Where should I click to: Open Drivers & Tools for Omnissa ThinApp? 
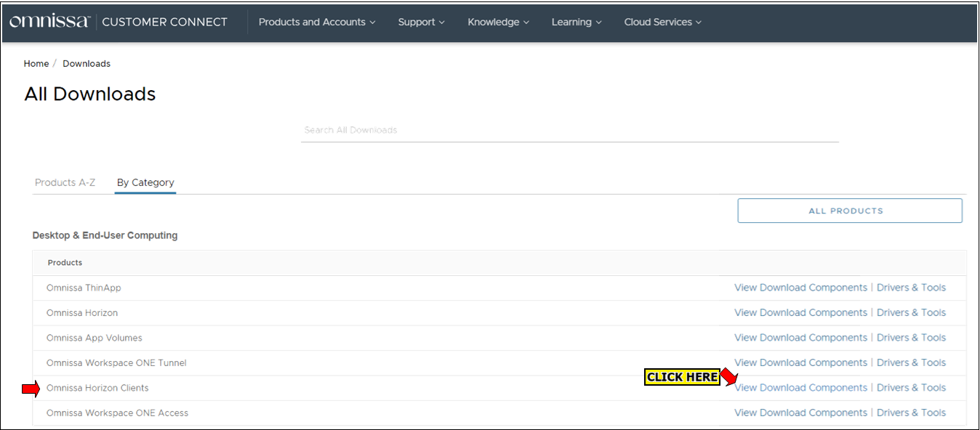pyautogui.click(x=911, y=288)
